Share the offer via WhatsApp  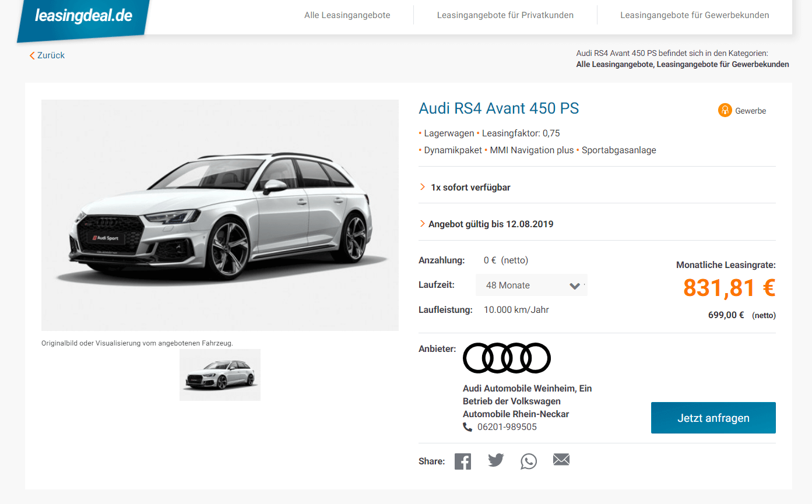tap(529, 461)
